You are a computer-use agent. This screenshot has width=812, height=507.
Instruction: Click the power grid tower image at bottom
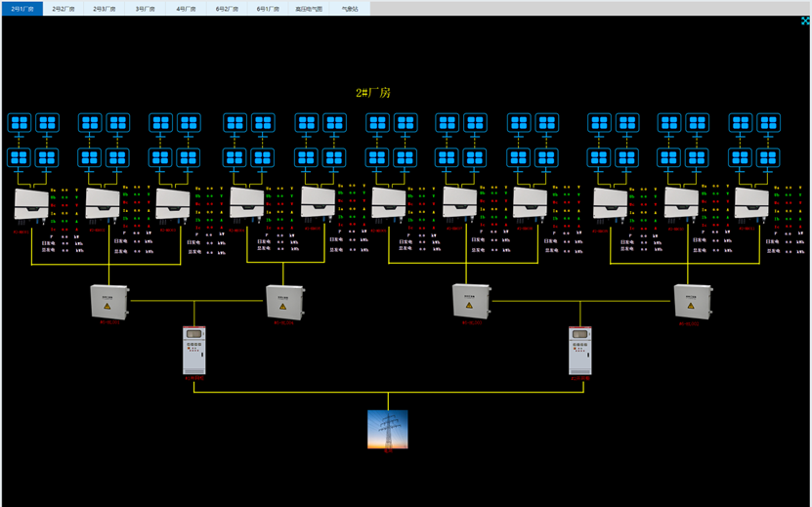(x=387, y=430)
